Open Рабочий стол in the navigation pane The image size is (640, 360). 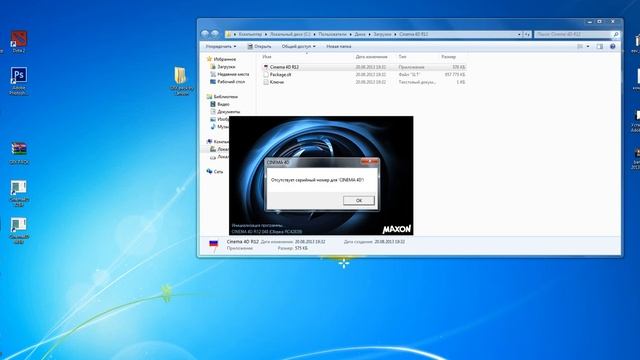[x=231, y=82]
